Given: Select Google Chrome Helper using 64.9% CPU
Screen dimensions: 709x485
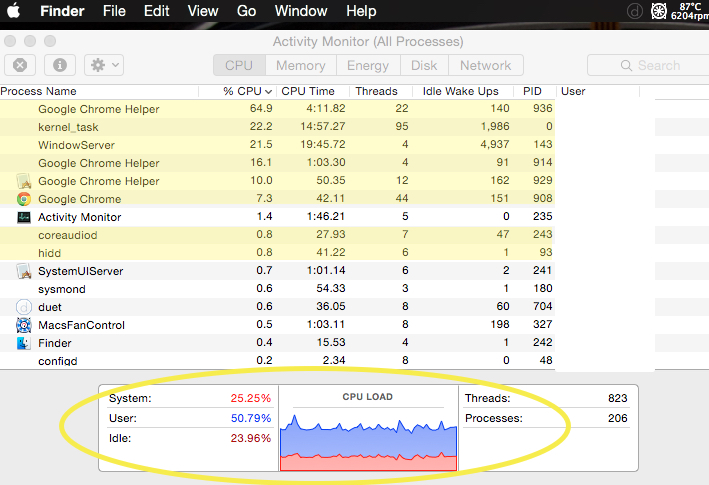Looking at the screenshot, I should coord(277,109).
